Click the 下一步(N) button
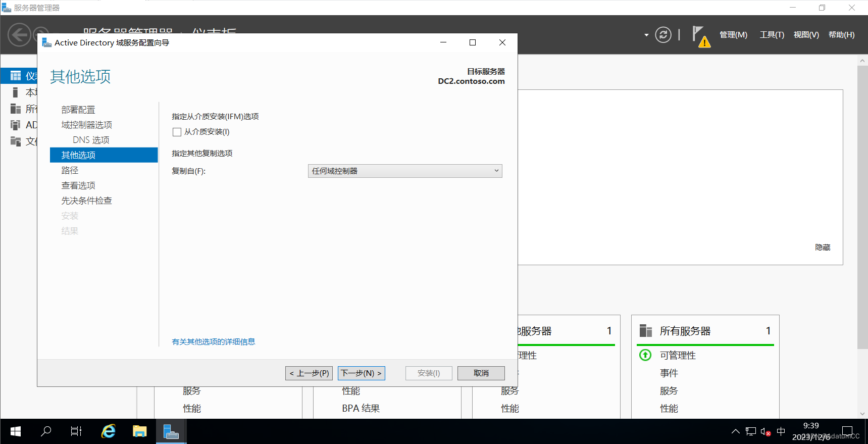This screenshot has width=868, height=444. 362,373
